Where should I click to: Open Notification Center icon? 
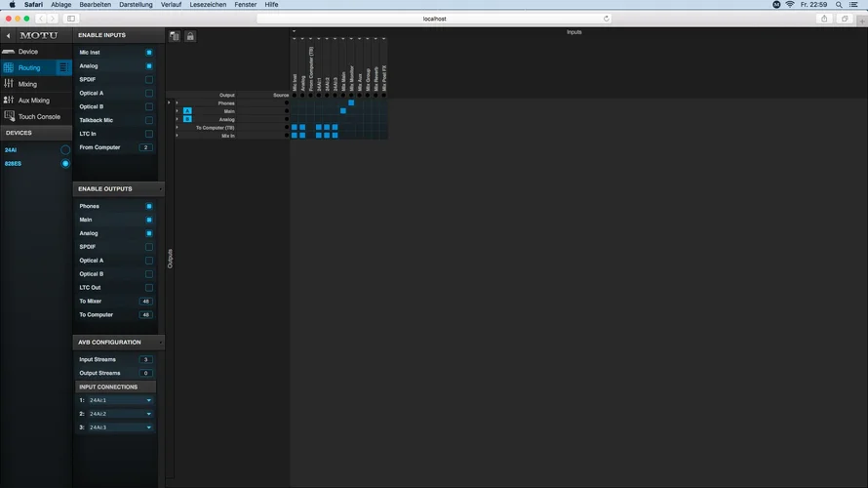853,5
